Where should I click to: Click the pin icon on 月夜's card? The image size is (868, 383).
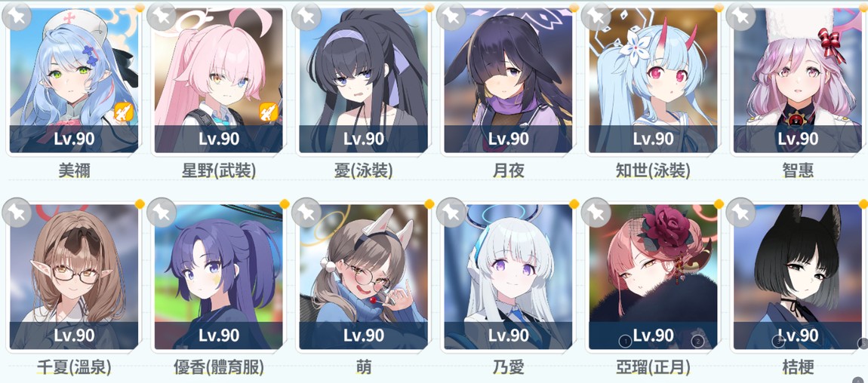pos(451,16)
